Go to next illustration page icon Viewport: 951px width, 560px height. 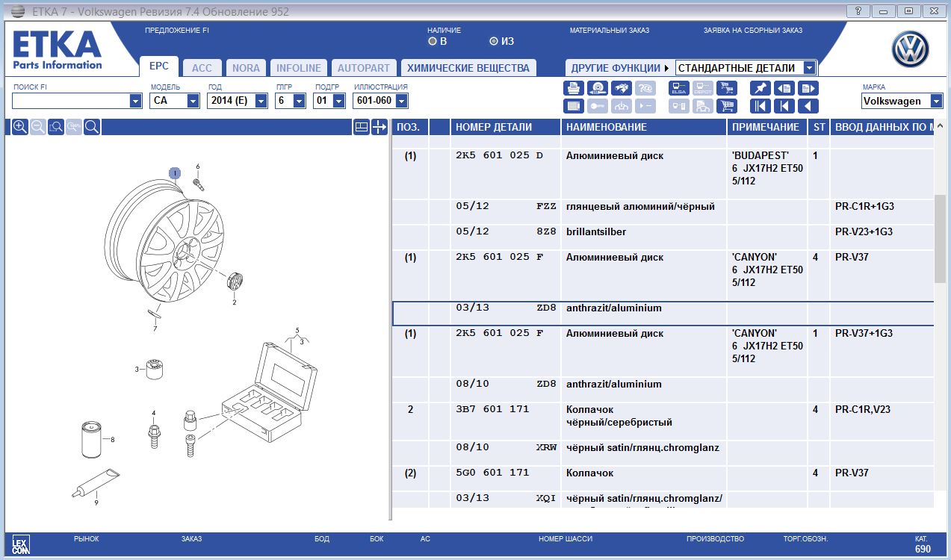(x=808, y=88)
